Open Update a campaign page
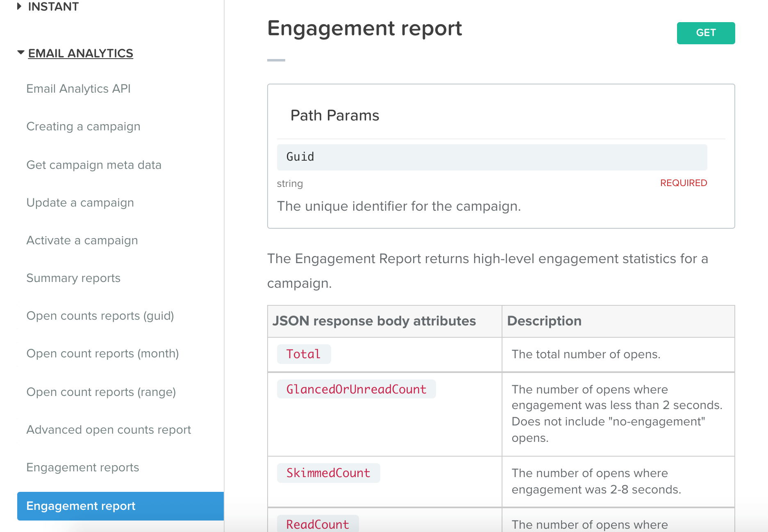Viewport: 768px width, 532px height. tap(80, 202)
